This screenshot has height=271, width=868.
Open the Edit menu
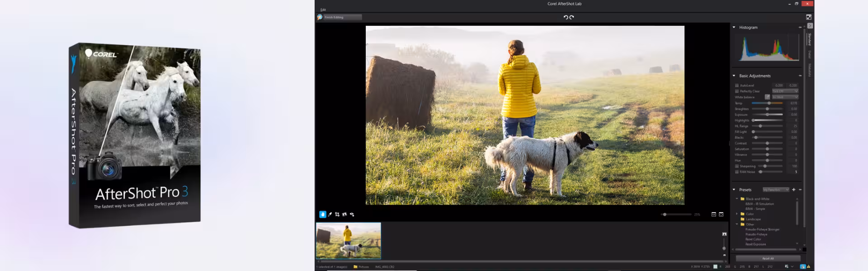(323, 9)
